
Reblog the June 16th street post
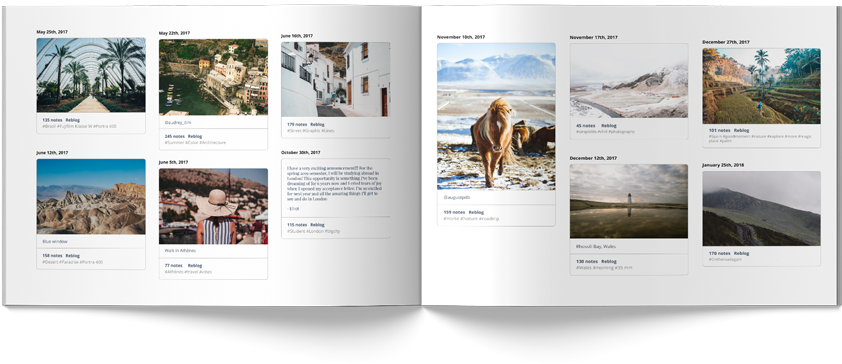coord(317,125)
